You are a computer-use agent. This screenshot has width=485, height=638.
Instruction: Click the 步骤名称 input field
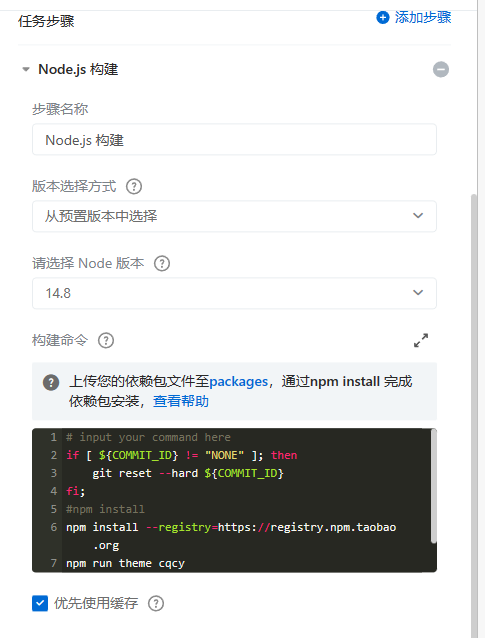point(234,140)
